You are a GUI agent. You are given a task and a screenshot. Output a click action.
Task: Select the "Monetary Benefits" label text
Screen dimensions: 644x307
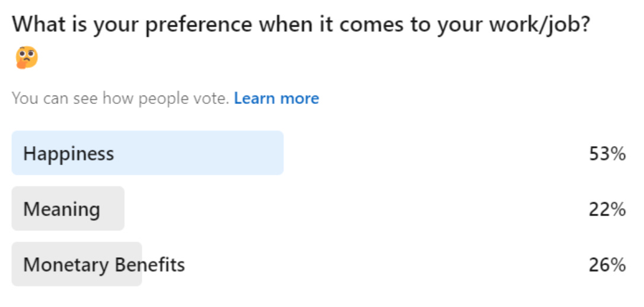click(x=104, y=265)
